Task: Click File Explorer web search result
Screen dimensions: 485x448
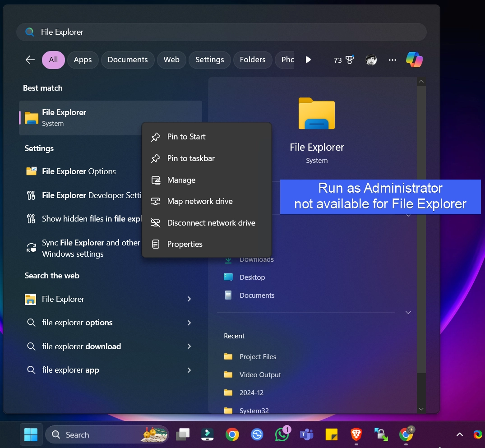Action: tap(63, 299)
